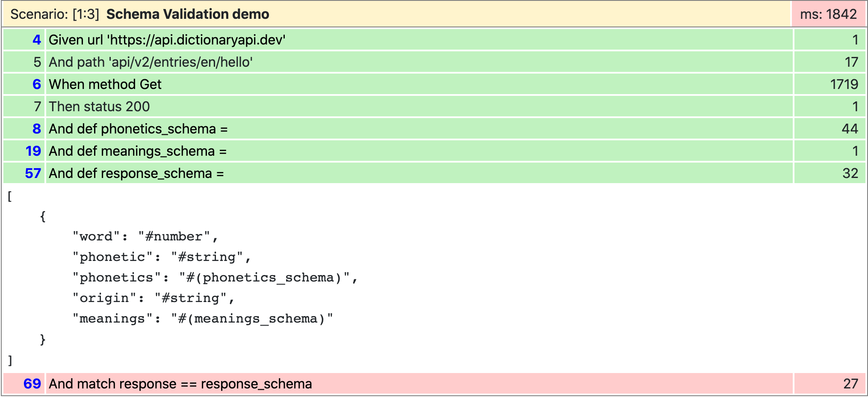The height and width of the screenshot is (397, 868).
Task: Collapse step line number 57 details
Action: [x=33, y=173]
